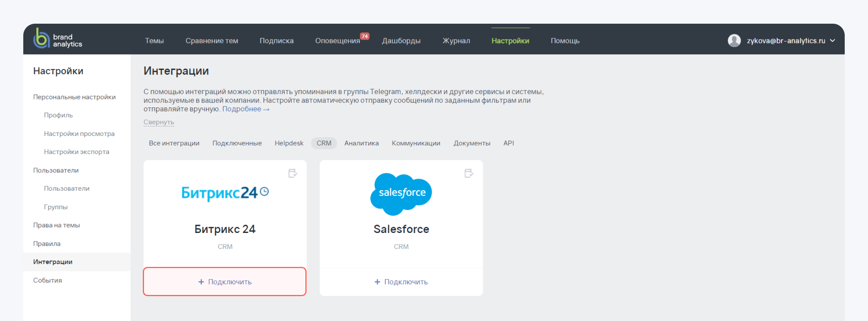
Task: Open Правила in the sidebar
Action: 47,244
